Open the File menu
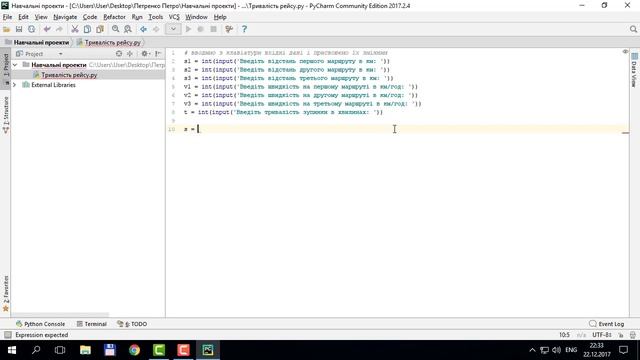640x360 pixels. coord(7,17)
